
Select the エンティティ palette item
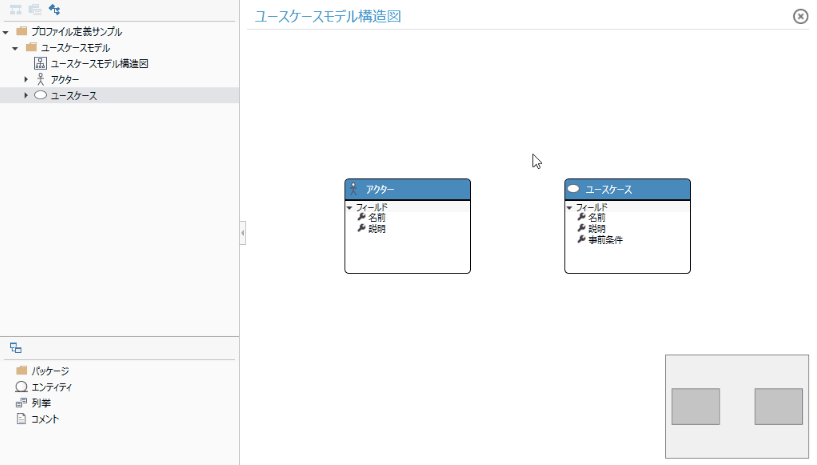pyautogui.click(x=51, y=387)
